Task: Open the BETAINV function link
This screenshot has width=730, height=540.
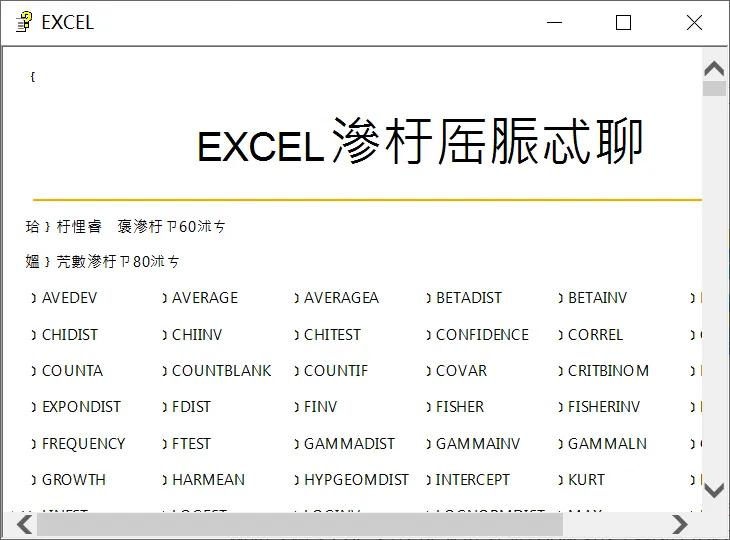Action: [597, 298]
